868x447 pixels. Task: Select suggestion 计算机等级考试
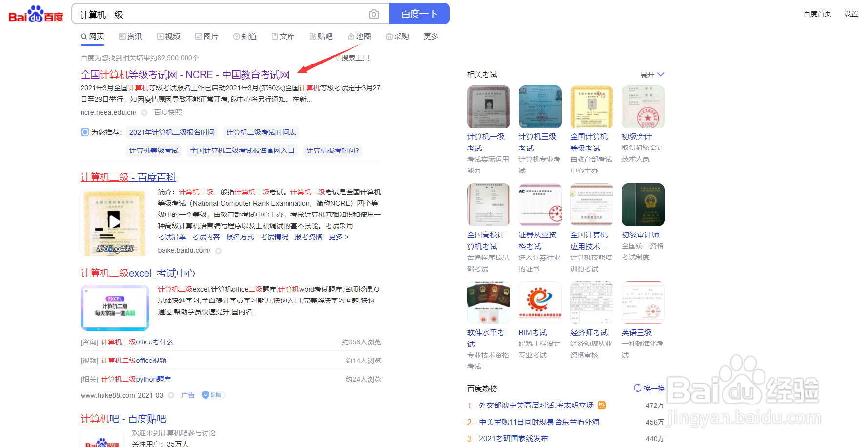[154, 150]
